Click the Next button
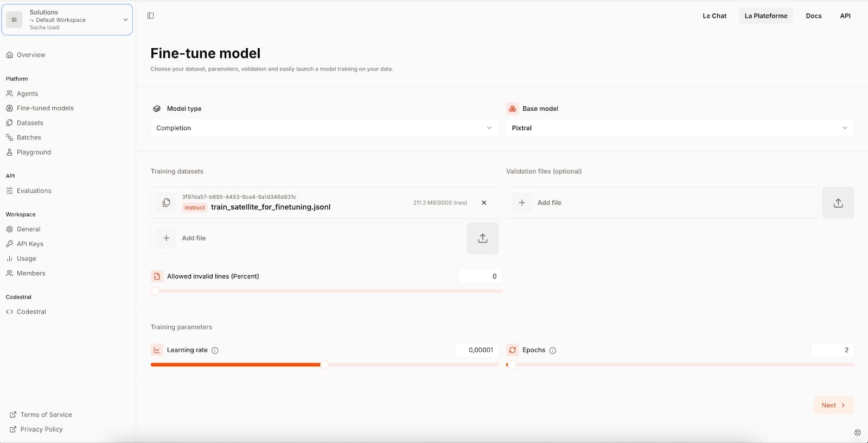This screenshot has width=868, height=443. point(834,405)
